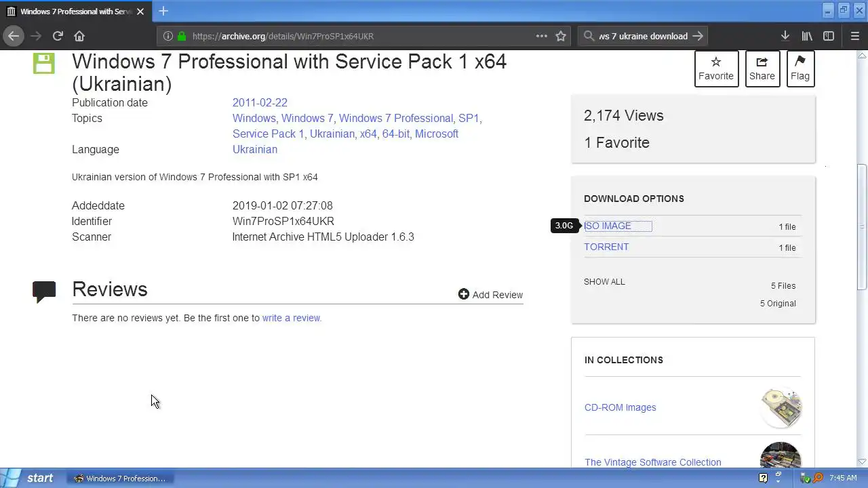This screenshot has height=488, width=868.
Task: Flag this item
Action: (800, 68)
